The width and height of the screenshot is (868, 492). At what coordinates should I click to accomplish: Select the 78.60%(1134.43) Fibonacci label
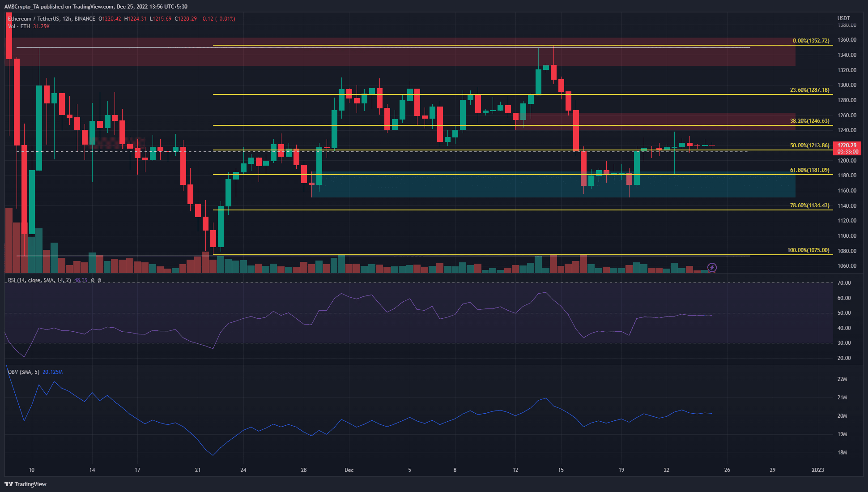point(809,205)
